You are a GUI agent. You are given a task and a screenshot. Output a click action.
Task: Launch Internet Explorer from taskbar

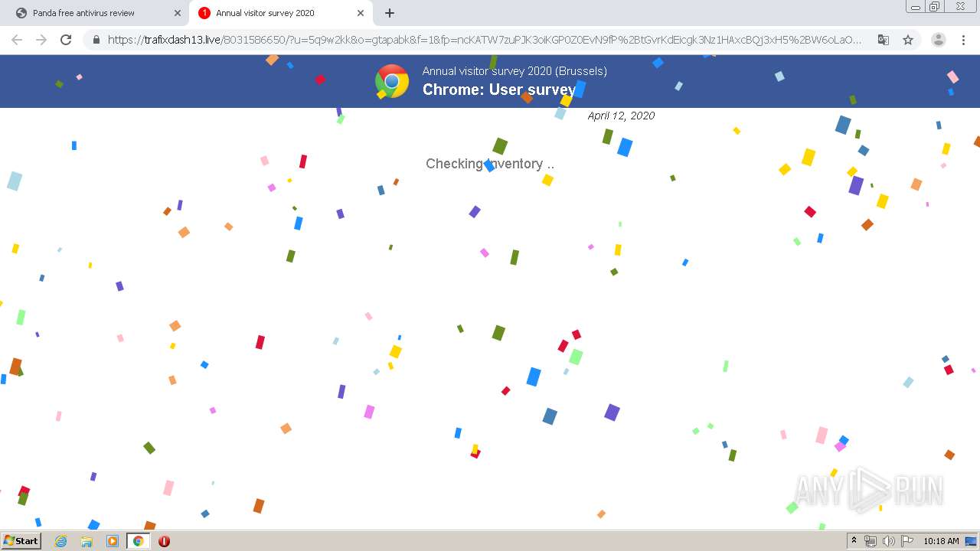tap(60, 541)
